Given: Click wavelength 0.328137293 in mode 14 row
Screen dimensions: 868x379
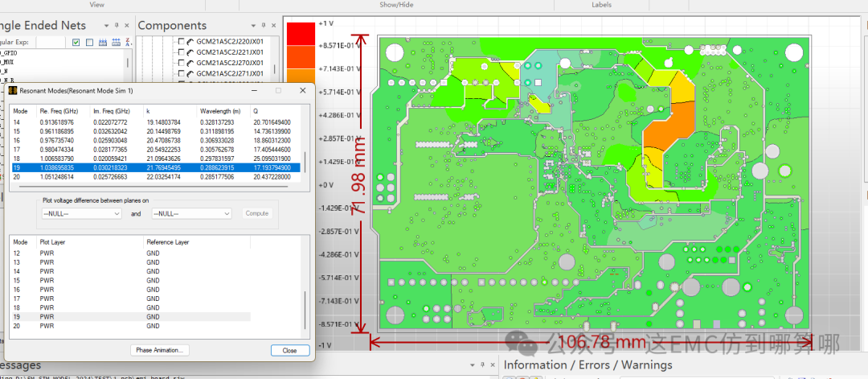Looking at the screenshot, I should point(217,122).
